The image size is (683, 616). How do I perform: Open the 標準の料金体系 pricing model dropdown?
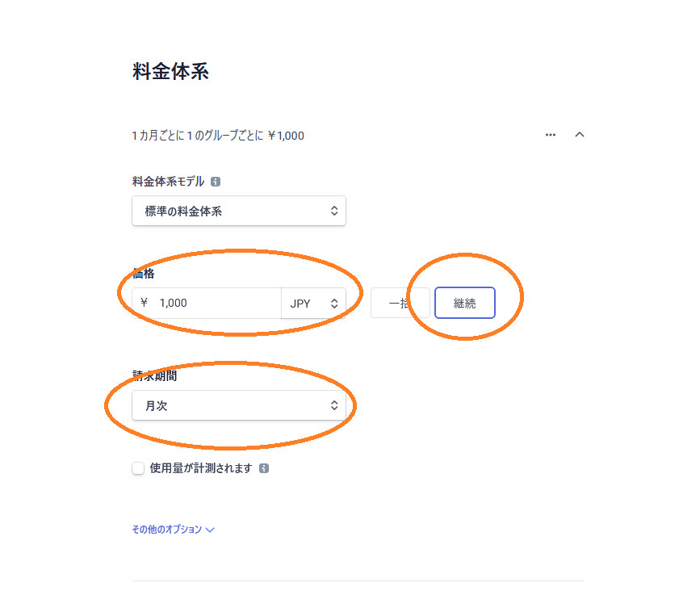[239, 212]
